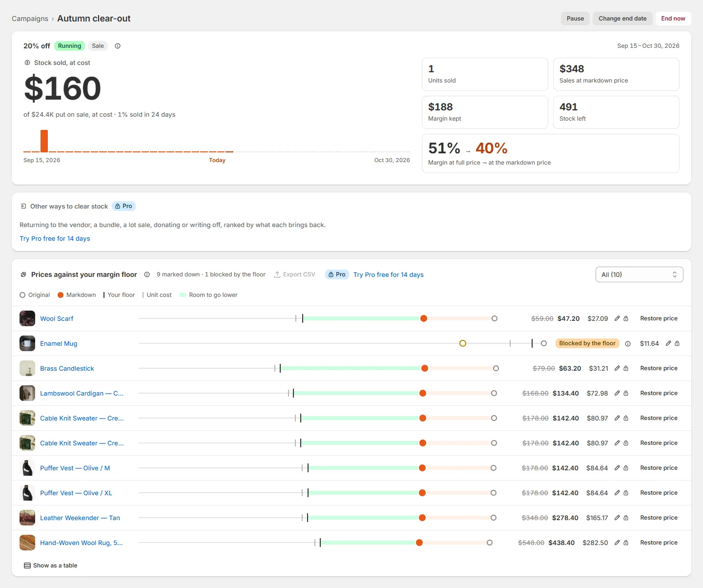Open the All (10) filter dropdown

(639, 274)
